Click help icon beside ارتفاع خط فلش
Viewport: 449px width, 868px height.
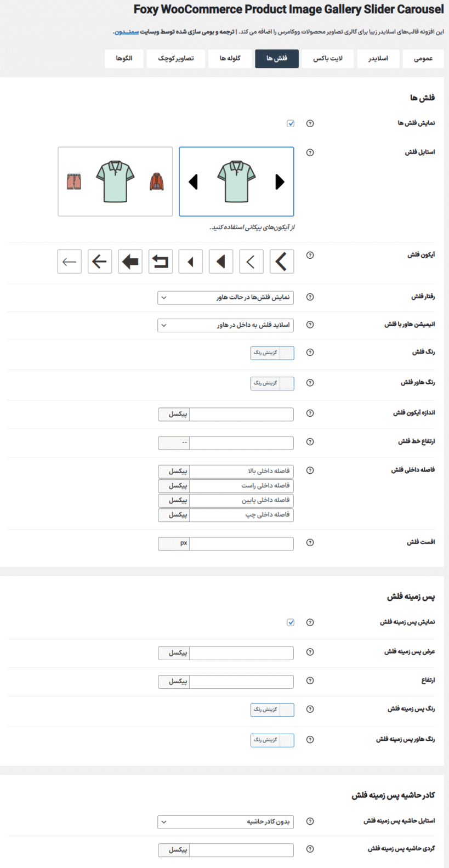point(310,441)
